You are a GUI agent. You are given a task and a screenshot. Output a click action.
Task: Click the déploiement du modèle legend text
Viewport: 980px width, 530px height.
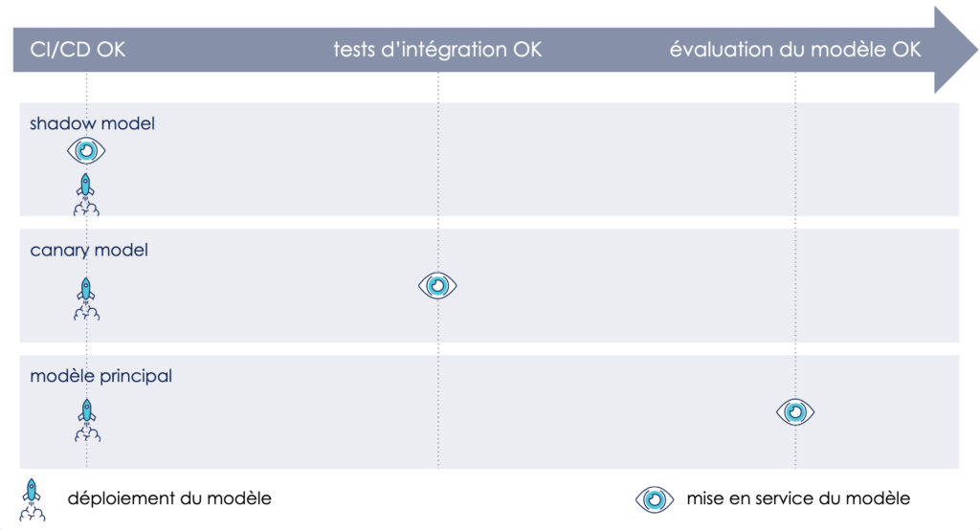[x=169, y=498]
